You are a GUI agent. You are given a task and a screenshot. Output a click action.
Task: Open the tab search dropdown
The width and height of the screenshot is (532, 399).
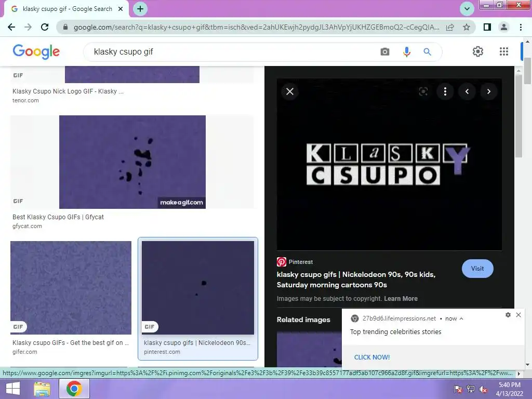coord(467,9)
